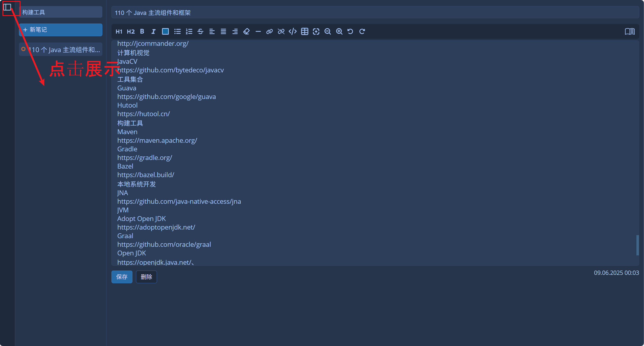The image size is (644, 346).
Task: Create a new note with 新笔记
Action: coord(61,30)
